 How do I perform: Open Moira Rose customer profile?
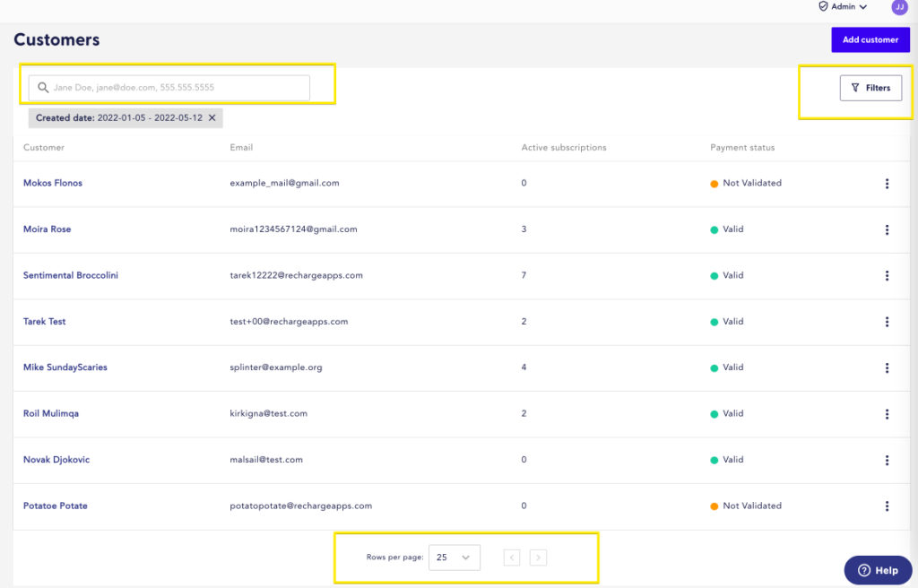point(47,229)
